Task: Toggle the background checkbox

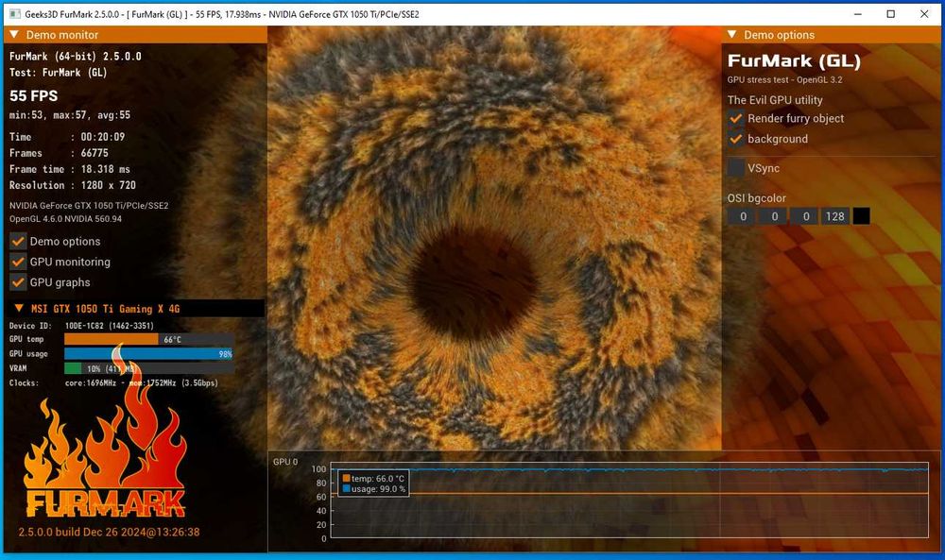Action: (736, 139)
